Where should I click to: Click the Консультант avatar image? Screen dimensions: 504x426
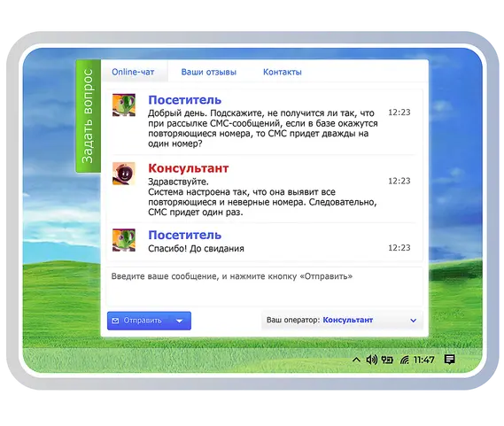(124, 174)
